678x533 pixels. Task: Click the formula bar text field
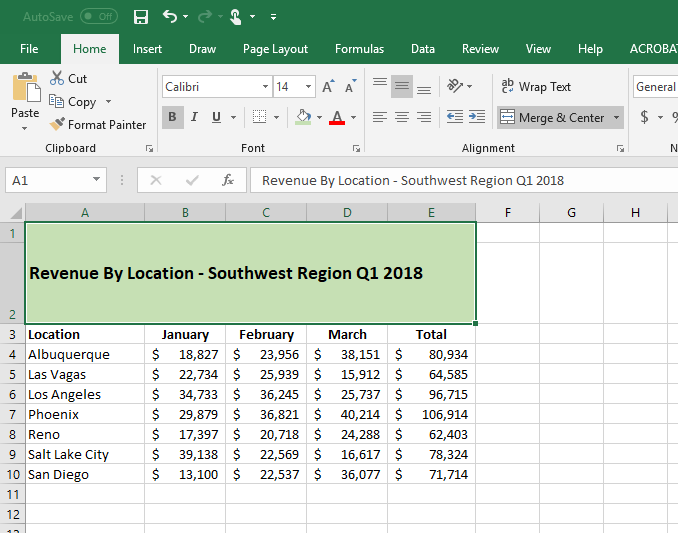click(464, 180)
